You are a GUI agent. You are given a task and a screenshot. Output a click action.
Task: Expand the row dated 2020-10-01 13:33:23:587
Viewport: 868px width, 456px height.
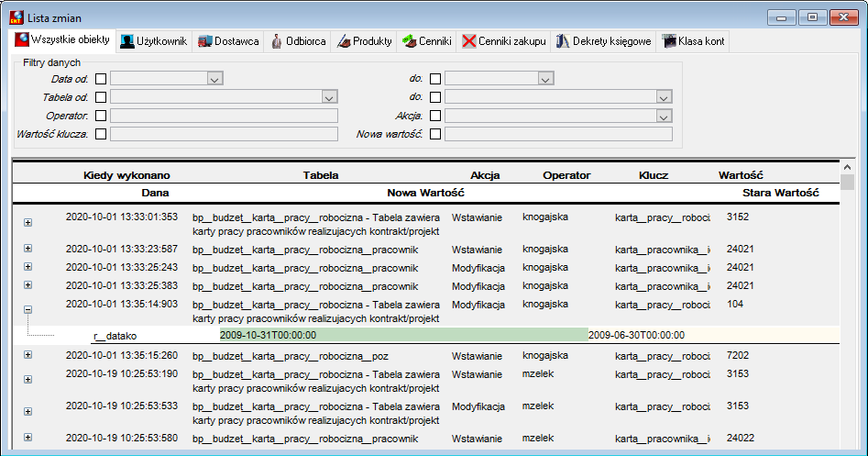27,249
